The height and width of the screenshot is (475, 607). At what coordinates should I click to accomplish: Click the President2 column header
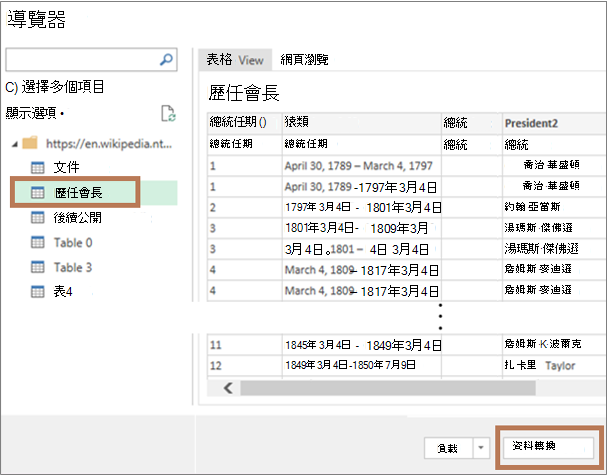554,123
